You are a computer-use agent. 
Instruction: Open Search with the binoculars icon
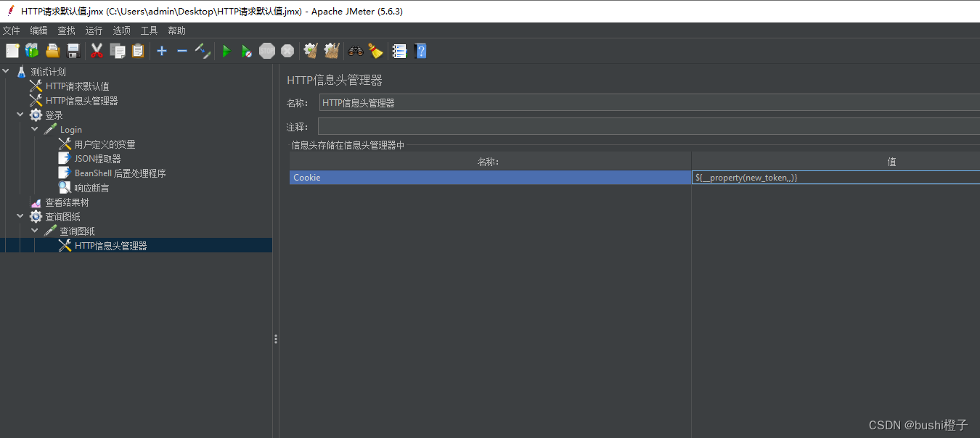[355, 51]
